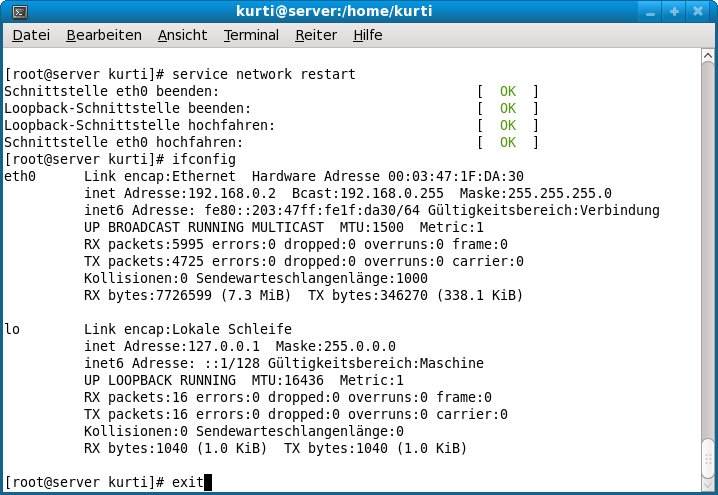Viewport: 718px width, 495px height.
Task: Open the Ansicht menu
Action: 182,35
